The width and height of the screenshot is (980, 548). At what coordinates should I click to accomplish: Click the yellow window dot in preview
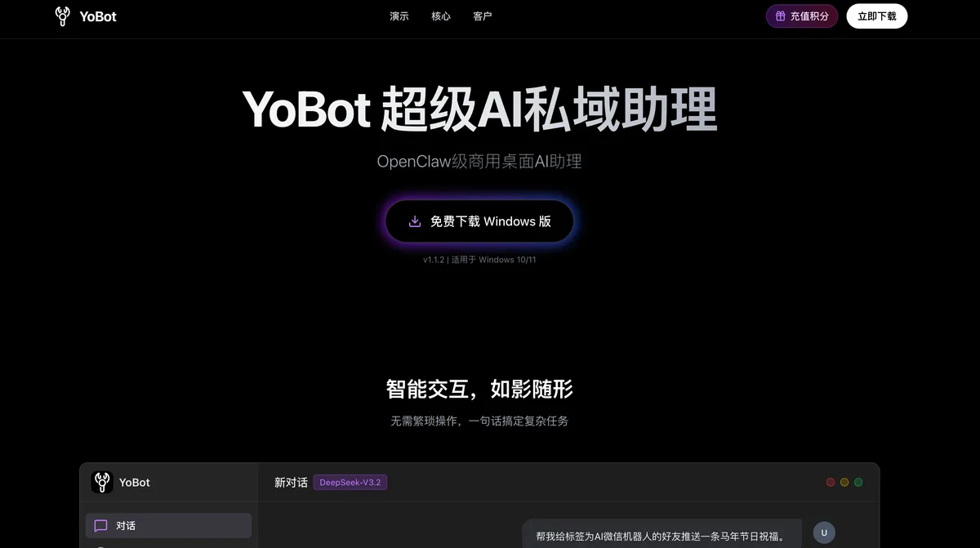click(x=844, y=483)
